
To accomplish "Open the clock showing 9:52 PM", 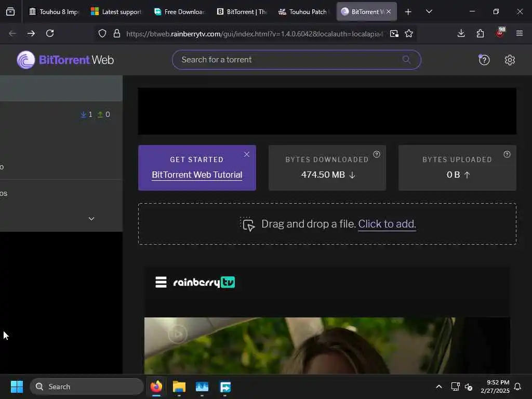I will pyautogui.click(x=495, y=387).
